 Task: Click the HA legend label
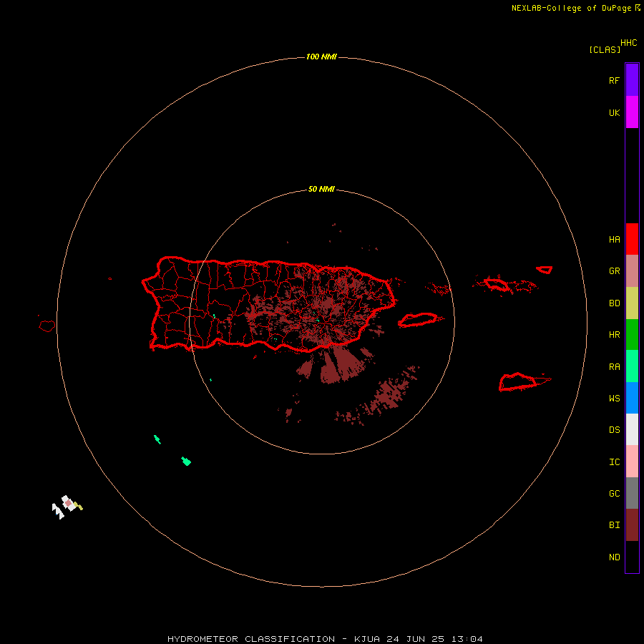(x=614, y=240)
